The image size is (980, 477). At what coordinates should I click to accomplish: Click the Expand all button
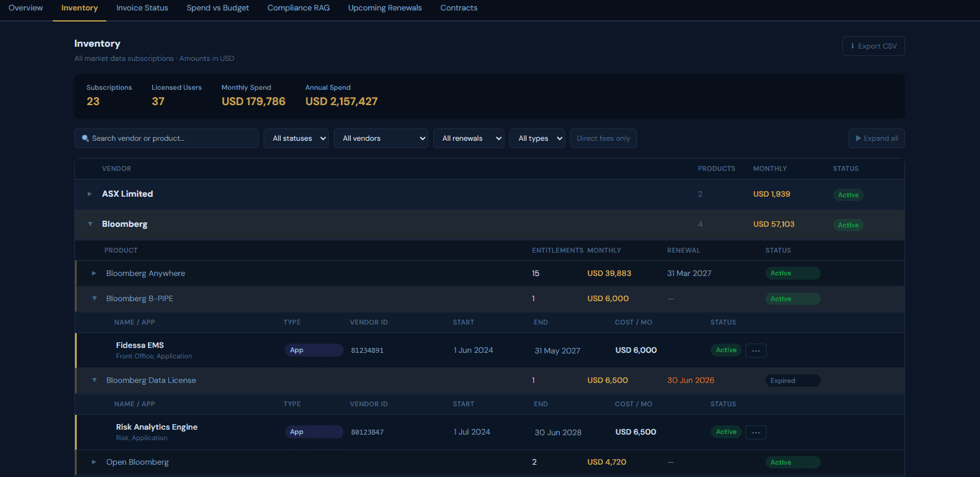876,138
